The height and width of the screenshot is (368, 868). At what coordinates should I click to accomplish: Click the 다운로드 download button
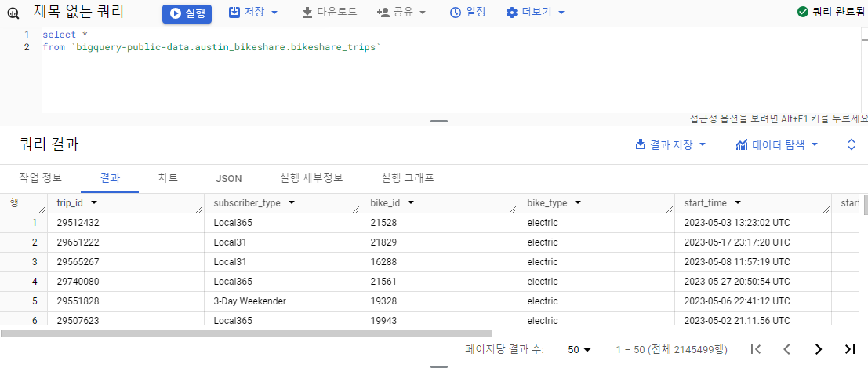click(x=329, y=13)
